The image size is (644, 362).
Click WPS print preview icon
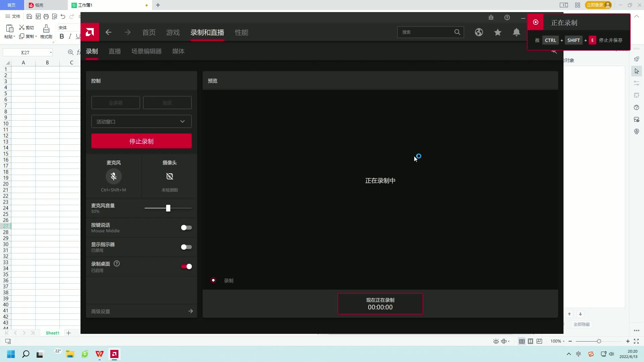54,16
